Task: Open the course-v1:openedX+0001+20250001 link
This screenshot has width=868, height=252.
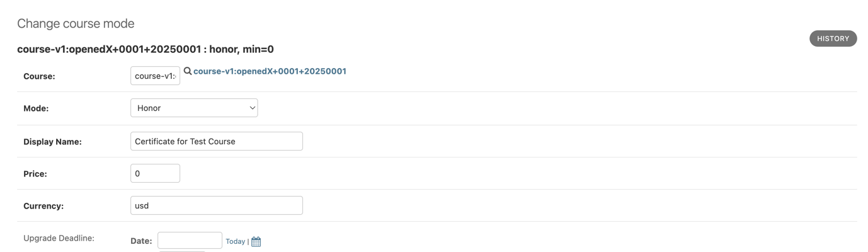Action: (270, 71)
